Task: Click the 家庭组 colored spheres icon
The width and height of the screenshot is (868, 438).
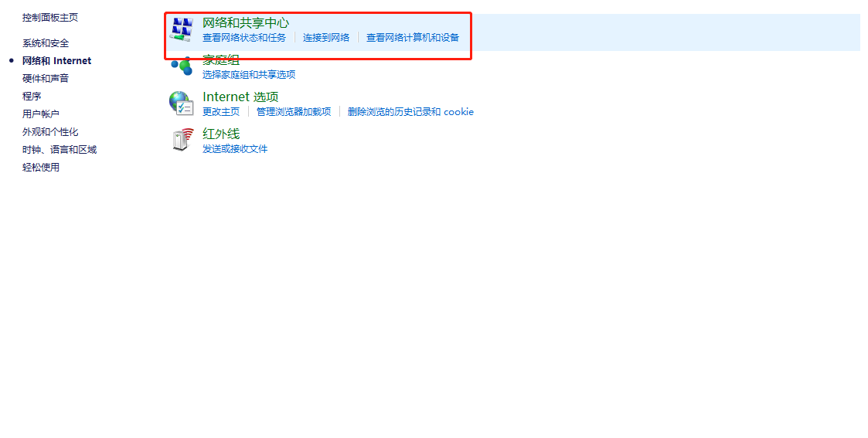Action: [181, 66]
